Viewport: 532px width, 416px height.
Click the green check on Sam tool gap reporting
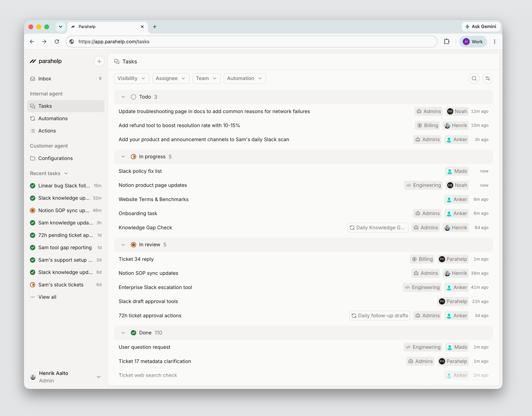(x=33, y=248)
